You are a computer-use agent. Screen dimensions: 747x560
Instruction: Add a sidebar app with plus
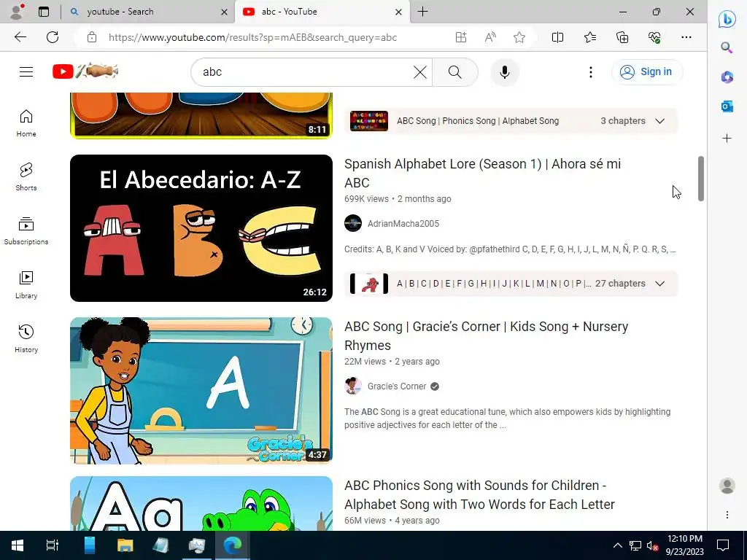[727, 138]
